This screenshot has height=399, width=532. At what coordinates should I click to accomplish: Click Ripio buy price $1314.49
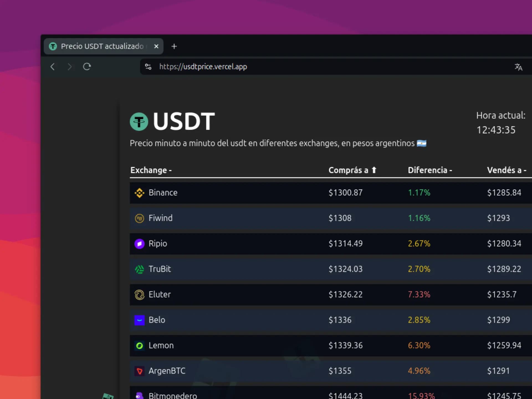346,244
